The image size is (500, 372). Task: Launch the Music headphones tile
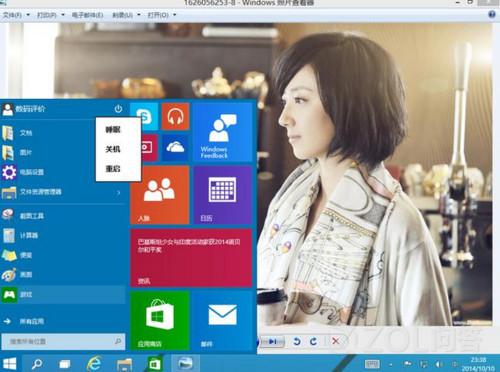tap(175, 116)
